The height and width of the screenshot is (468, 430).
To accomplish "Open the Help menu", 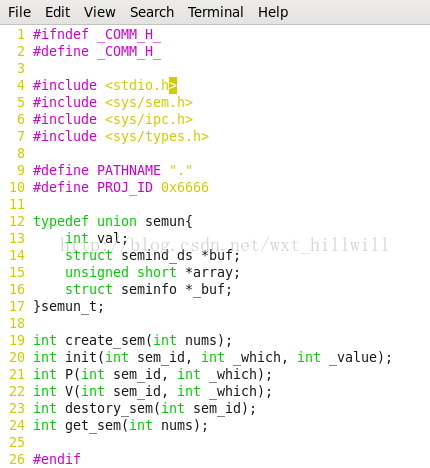I will 273,12.
